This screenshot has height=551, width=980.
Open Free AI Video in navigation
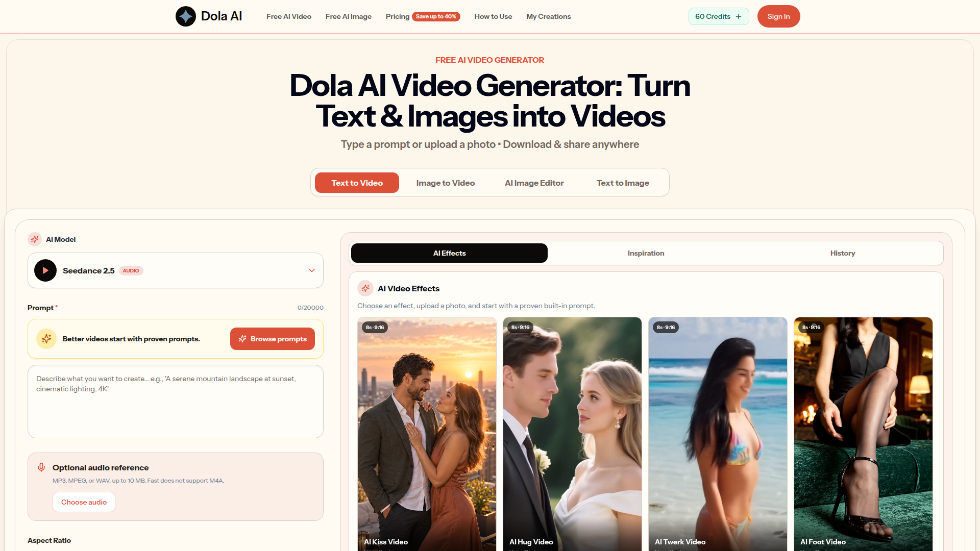pos(289,16)
